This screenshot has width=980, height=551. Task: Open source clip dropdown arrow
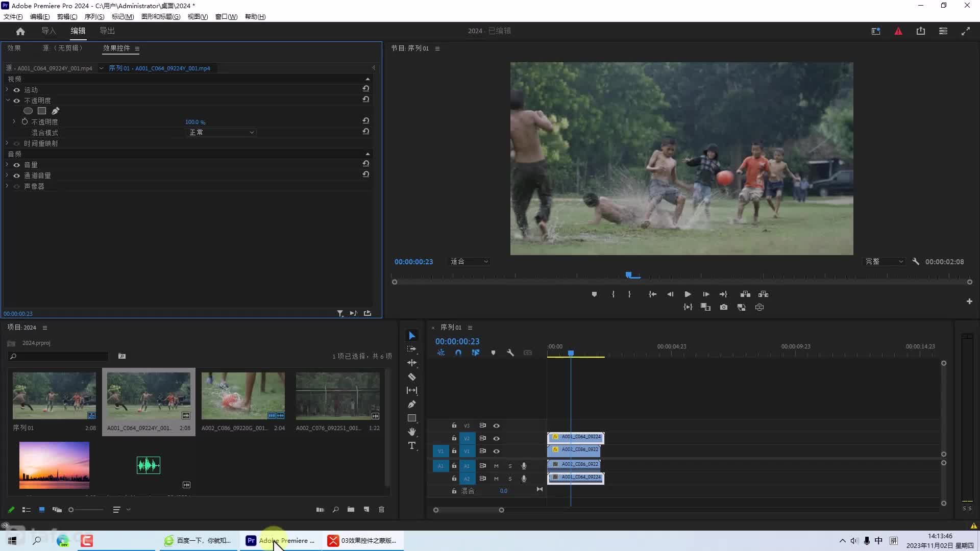(101, 68)
